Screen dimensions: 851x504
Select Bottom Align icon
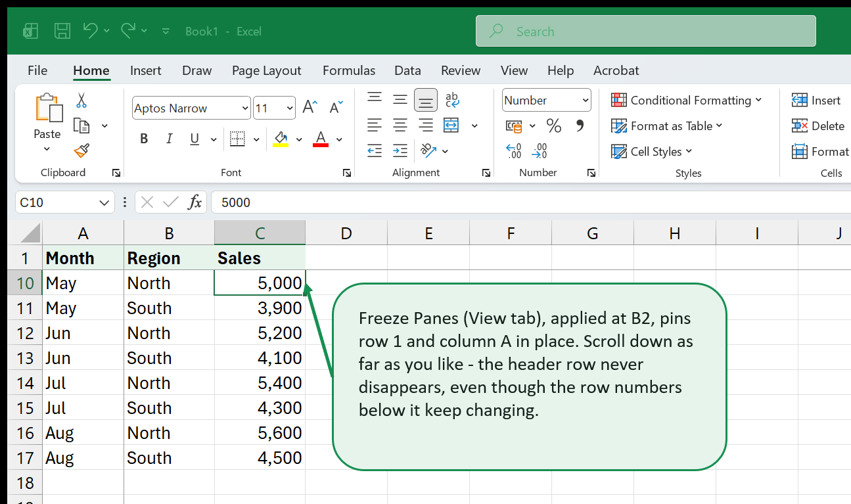click(x=426, y=100)
